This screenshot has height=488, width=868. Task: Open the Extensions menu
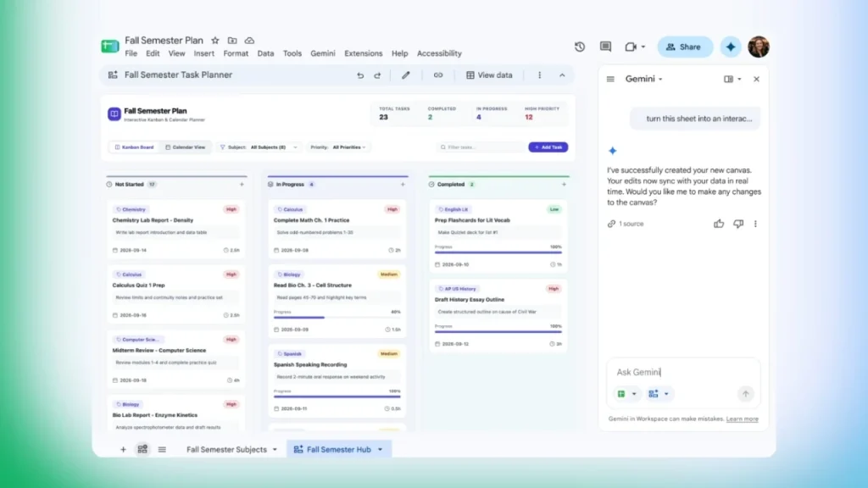pyautogui.click(x=363, y=53)
